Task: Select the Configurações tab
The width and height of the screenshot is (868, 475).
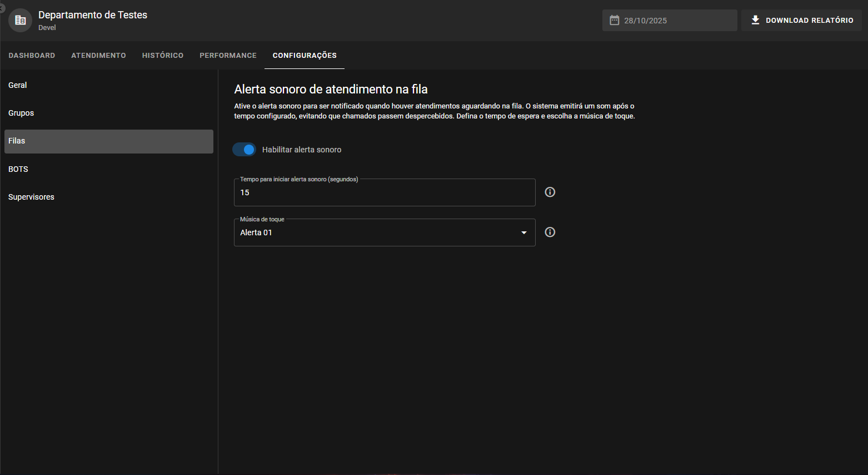Action: (x=304, y=56)
